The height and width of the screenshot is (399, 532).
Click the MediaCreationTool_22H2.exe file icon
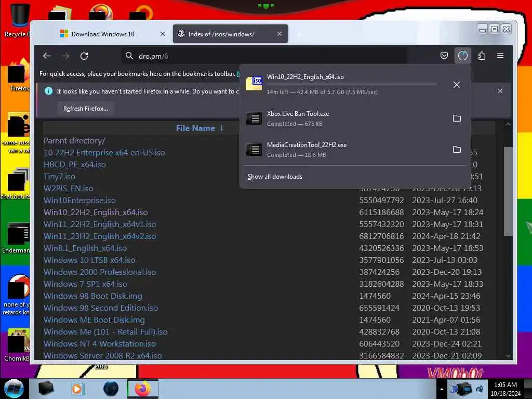pos(254,149)
